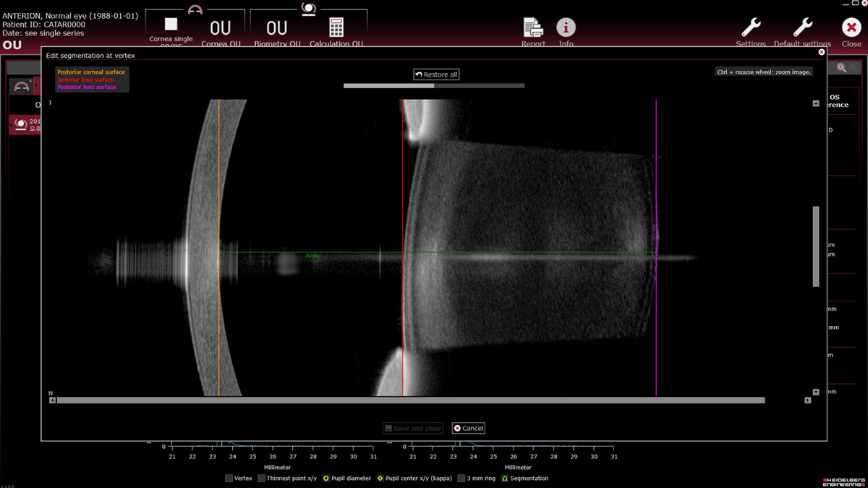
Task: Click the scroll-left arrow below the image
Action: tap(52, 400)
